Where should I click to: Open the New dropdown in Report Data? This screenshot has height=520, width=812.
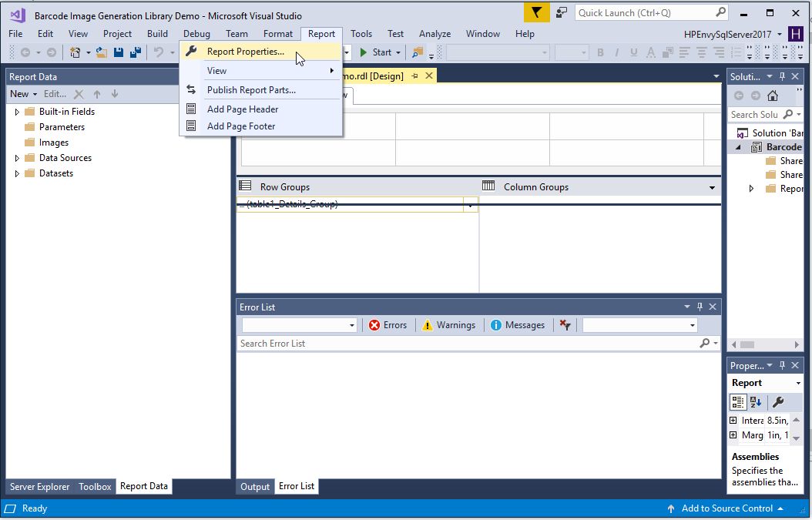pyautogui.click(x=23, y=94)
